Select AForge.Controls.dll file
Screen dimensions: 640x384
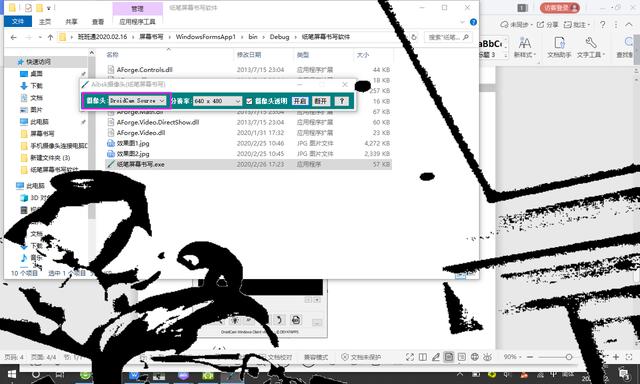[144, 70]
